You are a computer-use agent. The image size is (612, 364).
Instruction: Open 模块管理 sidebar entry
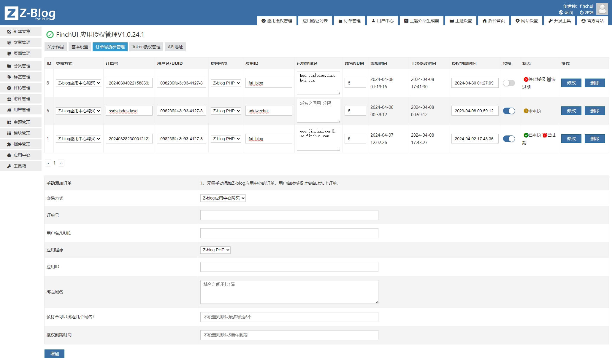click(21, 133)
